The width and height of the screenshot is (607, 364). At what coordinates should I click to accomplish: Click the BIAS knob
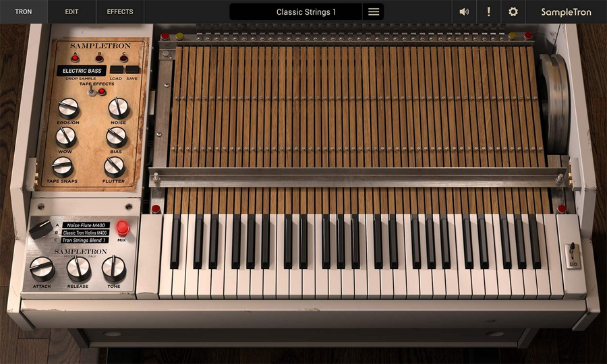(116, 138)
